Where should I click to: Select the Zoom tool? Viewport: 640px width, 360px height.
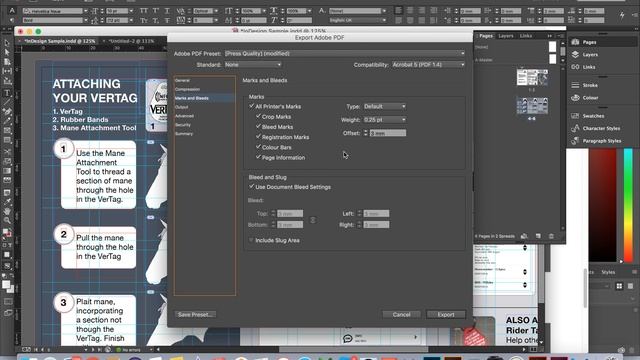[7, 221]
